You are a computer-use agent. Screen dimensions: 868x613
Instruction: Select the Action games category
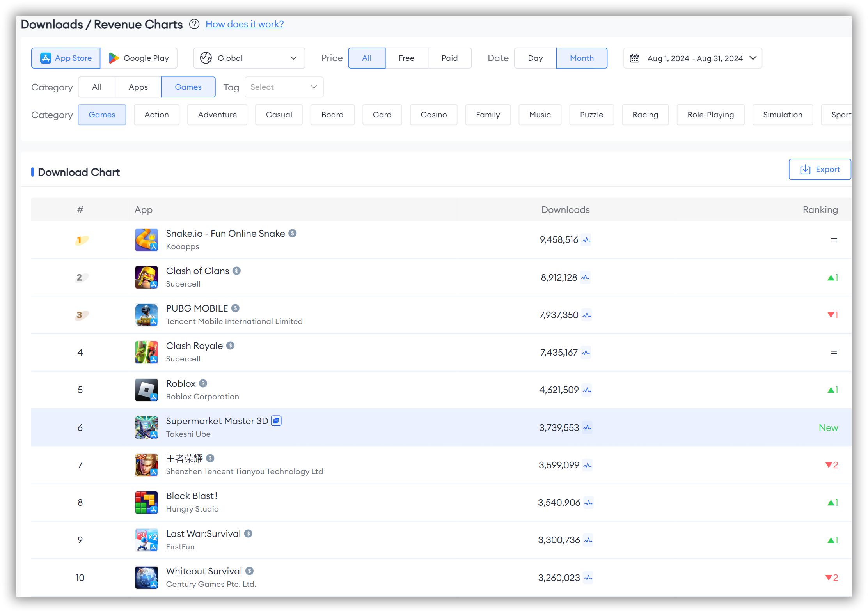click(x=156, y=114)
